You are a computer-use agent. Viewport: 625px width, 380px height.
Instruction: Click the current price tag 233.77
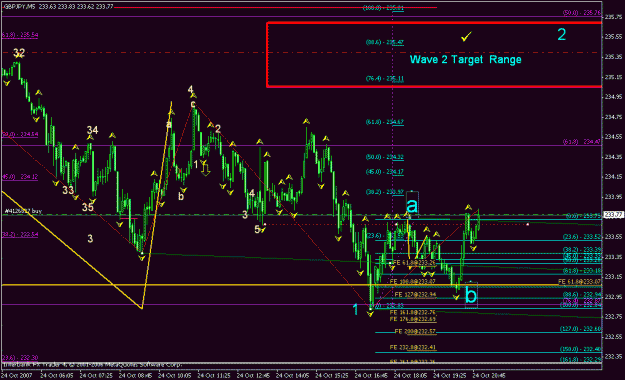(613, 215)
